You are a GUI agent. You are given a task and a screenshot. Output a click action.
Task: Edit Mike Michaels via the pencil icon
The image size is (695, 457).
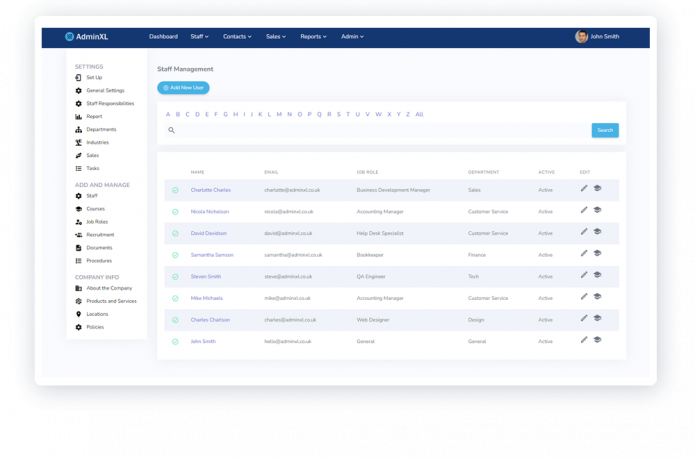pyautogui.click(x=584, y=297)
